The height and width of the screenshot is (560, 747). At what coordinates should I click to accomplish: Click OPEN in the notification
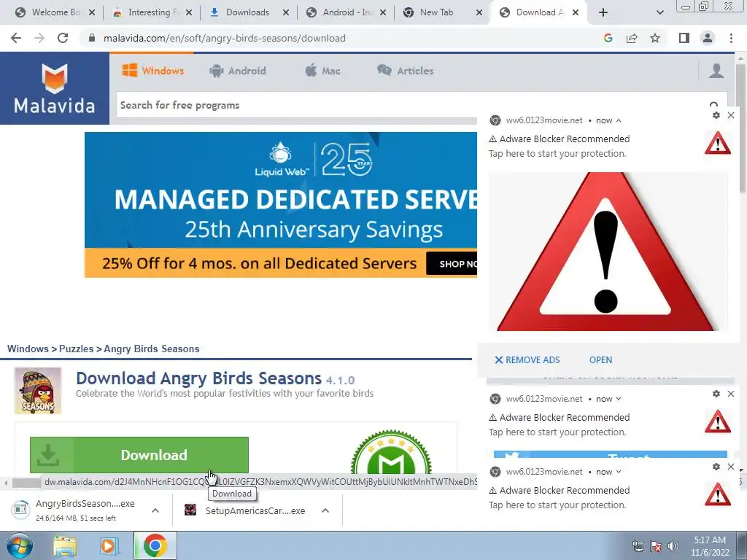pyautogui.click(x=600, y=360)
